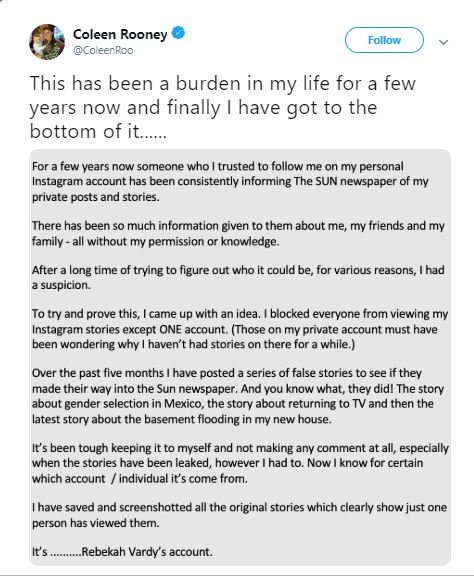Click the paragraph starting 'I have saved and screenshotted'

240,515
